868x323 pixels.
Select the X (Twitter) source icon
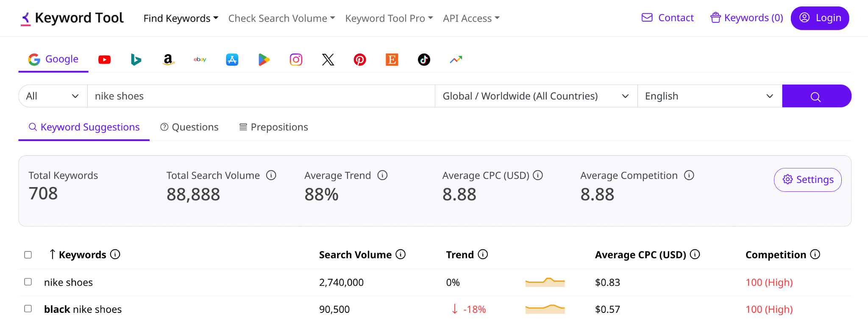(x=328, y=60)
